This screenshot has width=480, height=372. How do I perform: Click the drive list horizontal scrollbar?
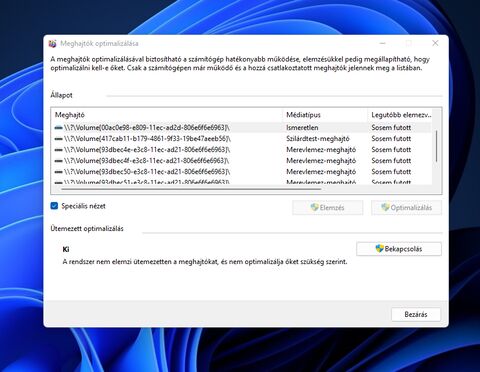pyautogui.click(x=191, y=189)
